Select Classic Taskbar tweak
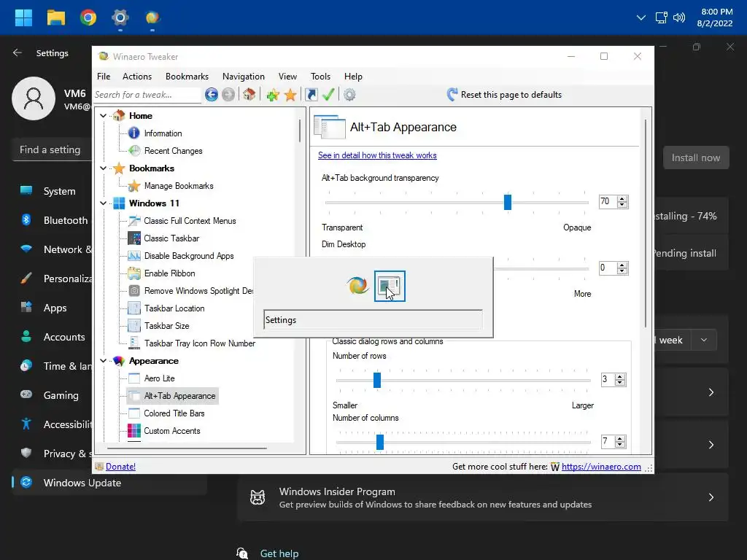 coord(171,238)
